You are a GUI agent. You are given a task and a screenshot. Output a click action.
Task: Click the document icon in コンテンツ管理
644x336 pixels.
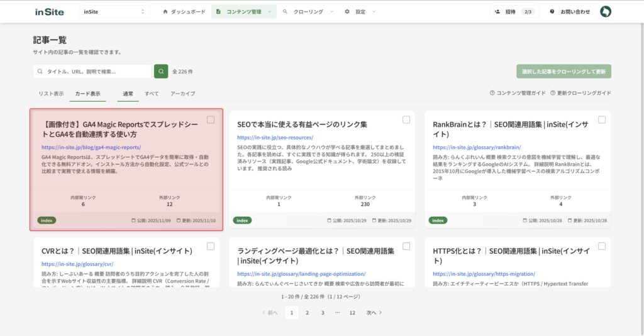tap(218, 12)
